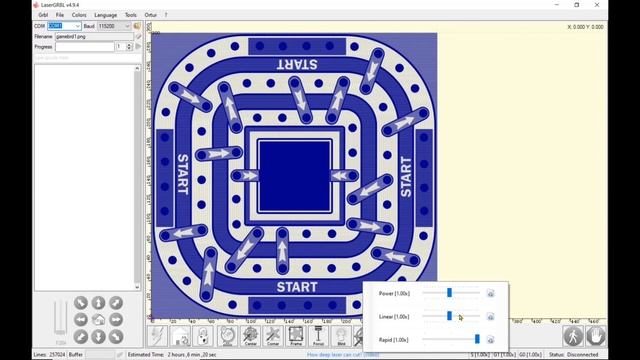
Task: Jog diagonally down-right
Action: click(x=116, y=337)
